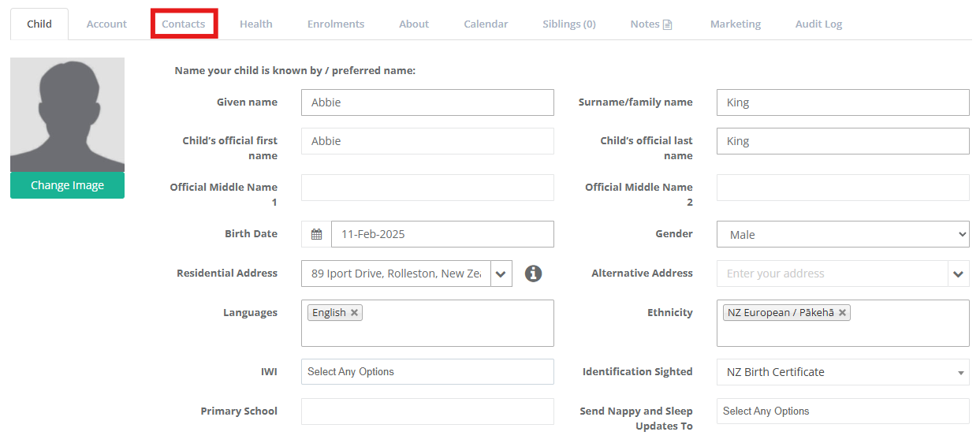Open the About tab
This screenshot has width=980, height=443.
pyautogui.click(x=414, y=24)
